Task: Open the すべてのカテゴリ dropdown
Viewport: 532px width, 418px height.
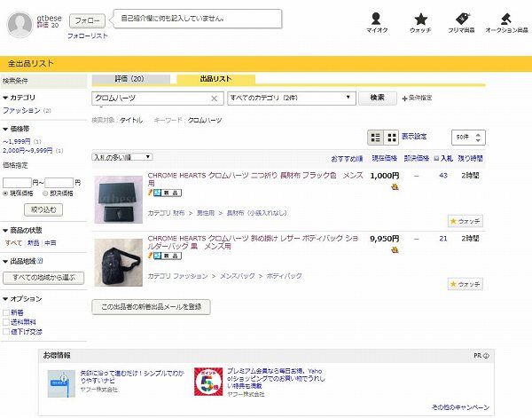Action: click(292, 99)
